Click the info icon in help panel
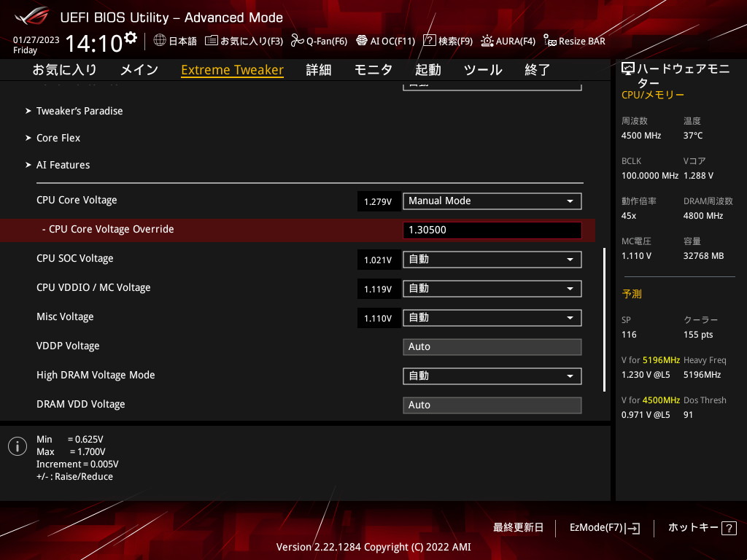 [18, 446]
